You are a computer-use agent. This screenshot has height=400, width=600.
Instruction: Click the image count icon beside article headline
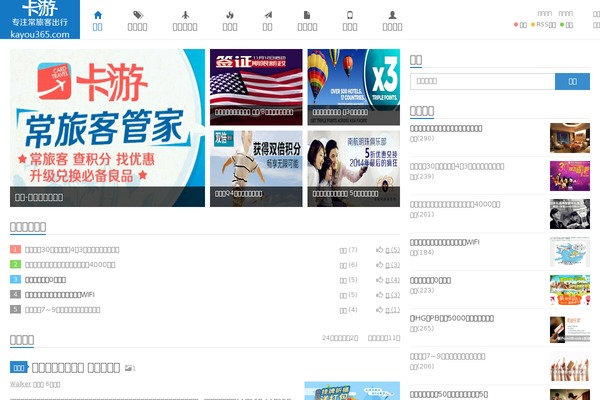tap(130, 368)
